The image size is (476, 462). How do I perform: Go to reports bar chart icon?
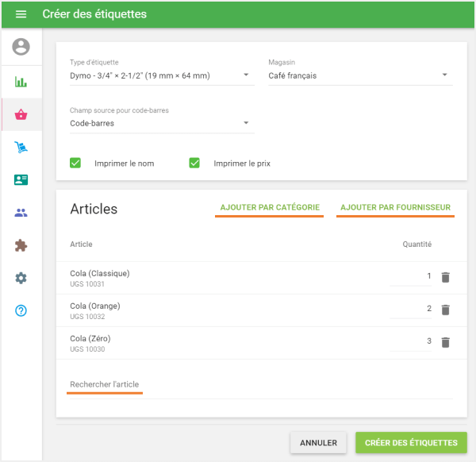[21, 82]
